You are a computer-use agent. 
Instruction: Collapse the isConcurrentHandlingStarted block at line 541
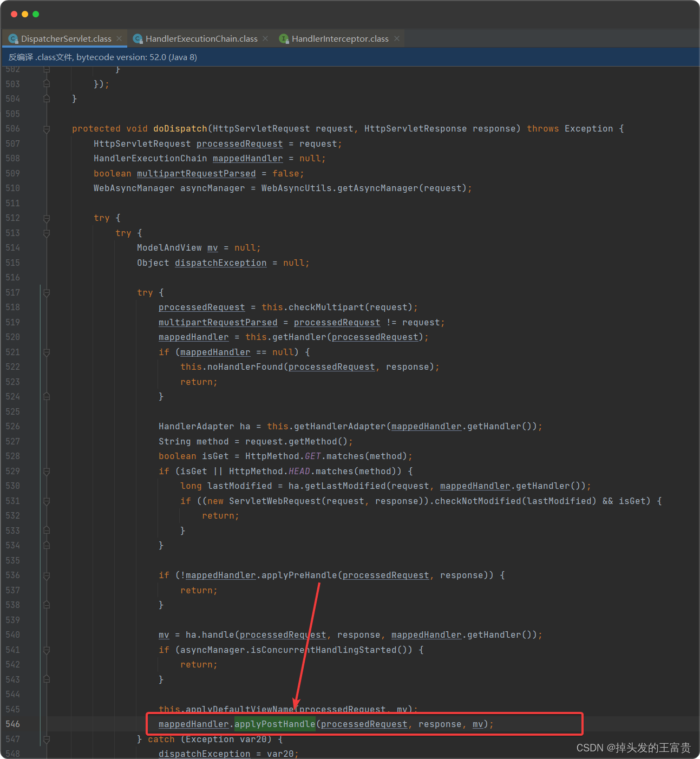[47, 650]
